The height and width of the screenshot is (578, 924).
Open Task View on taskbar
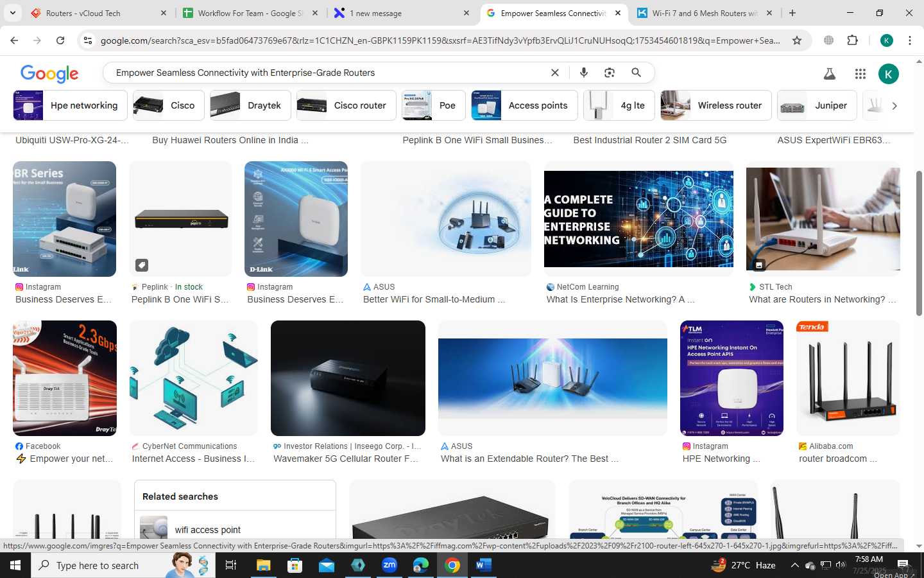(231, 565)
